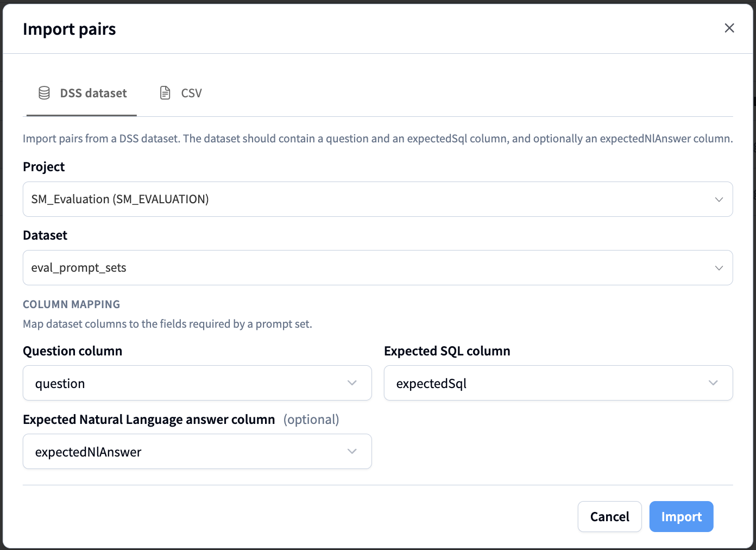Expand the Dataset dropdown chevron
756x550 pixels.
tap(719, 268)
